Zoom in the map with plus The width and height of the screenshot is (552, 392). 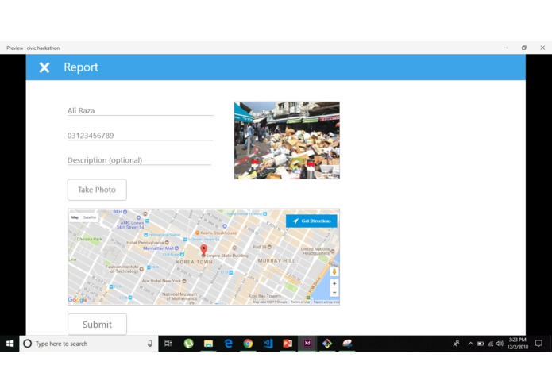(x=334, y=283)
